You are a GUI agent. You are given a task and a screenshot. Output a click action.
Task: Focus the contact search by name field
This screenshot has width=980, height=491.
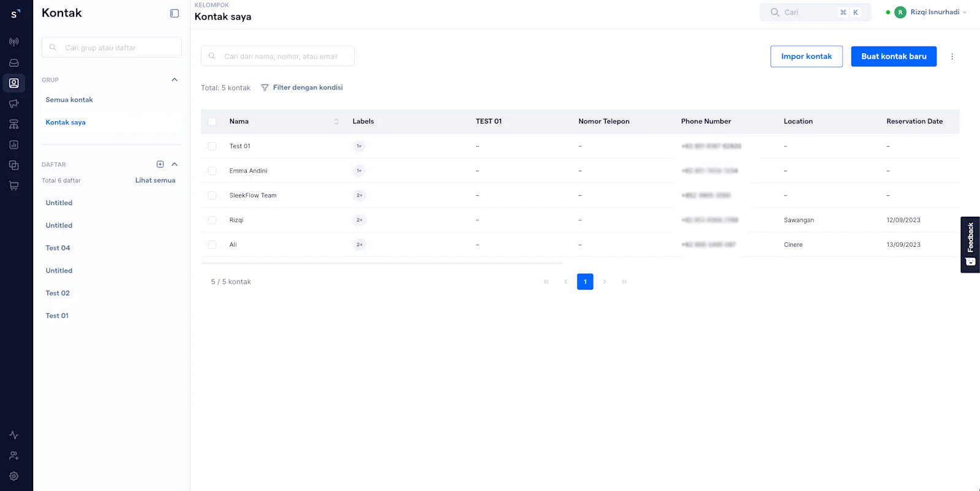click(277, 56)
